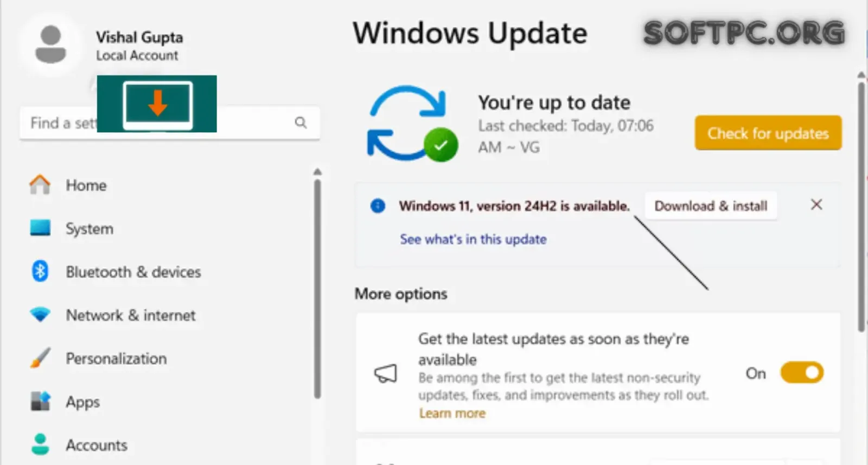The height and width of the screenshot is (465, 868).
Task: Click the Vishal Gupta user avatar icon
Action: 50,45
